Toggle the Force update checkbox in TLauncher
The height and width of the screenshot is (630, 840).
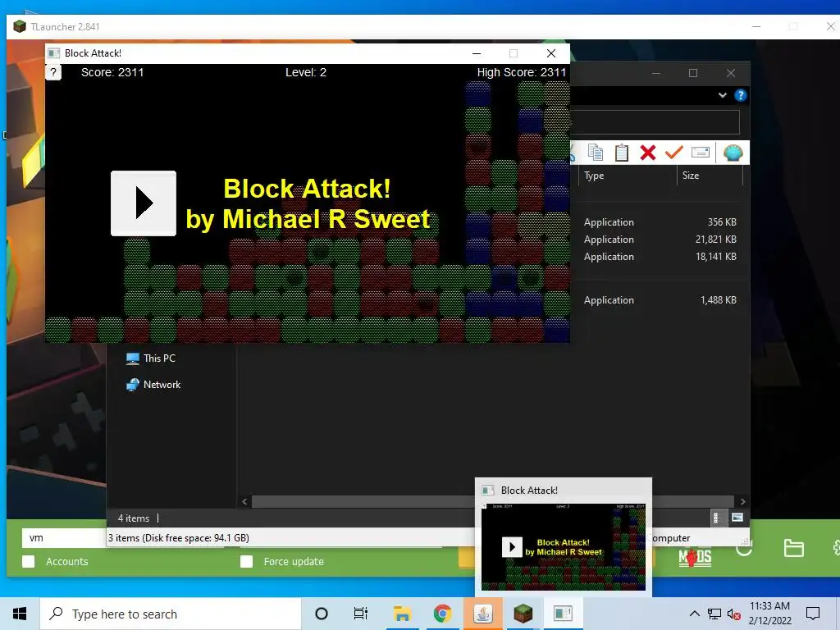(246, 561)
